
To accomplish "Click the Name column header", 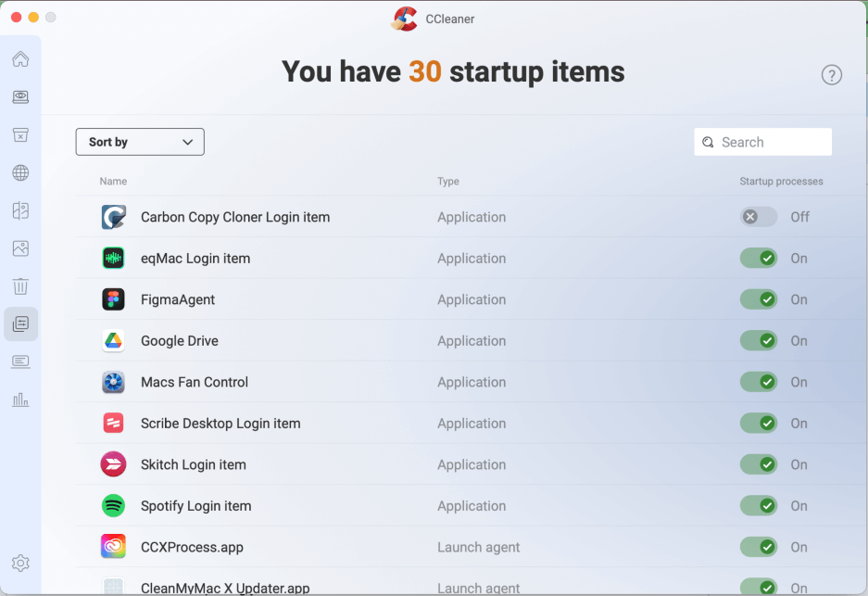I will click(x=114, y=181).
